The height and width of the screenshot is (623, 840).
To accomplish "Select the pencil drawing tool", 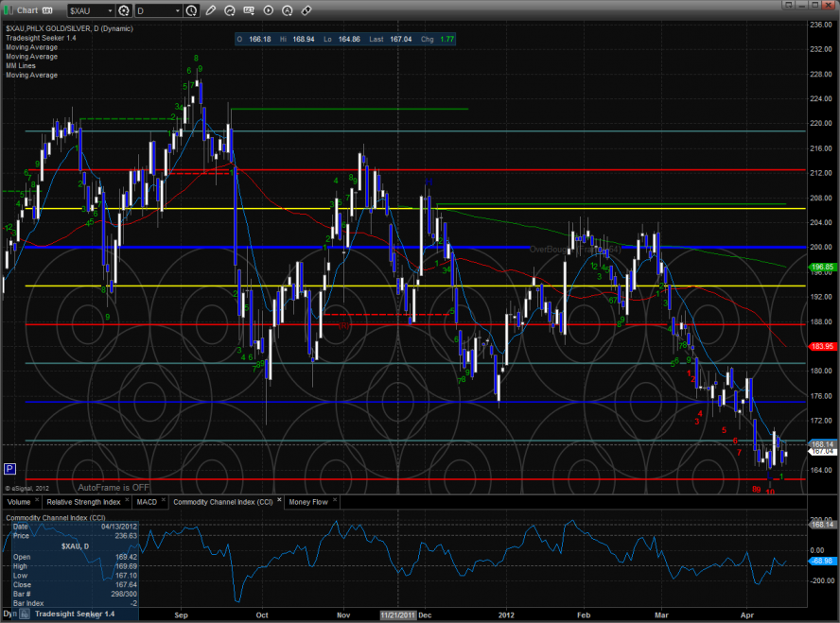I will (x=211, y=11).
